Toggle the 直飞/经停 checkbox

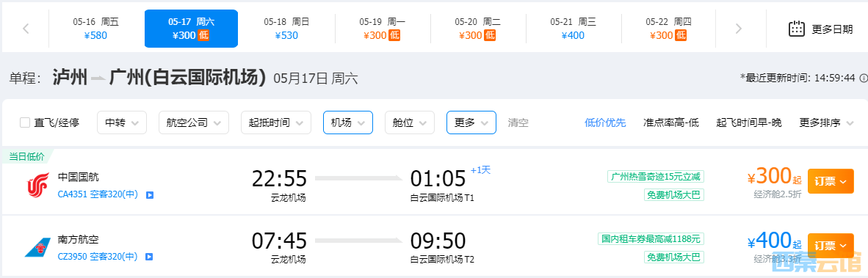[x=25, y=122]
